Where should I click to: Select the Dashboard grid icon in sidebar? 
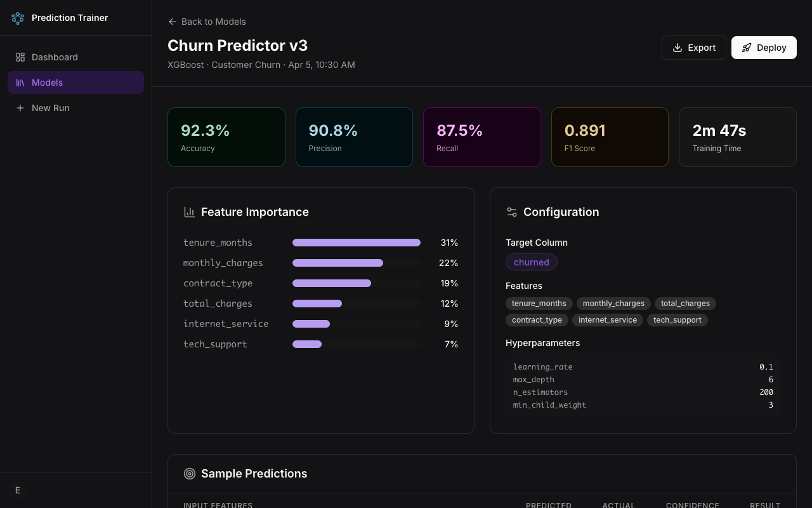[x=20, y=57]
